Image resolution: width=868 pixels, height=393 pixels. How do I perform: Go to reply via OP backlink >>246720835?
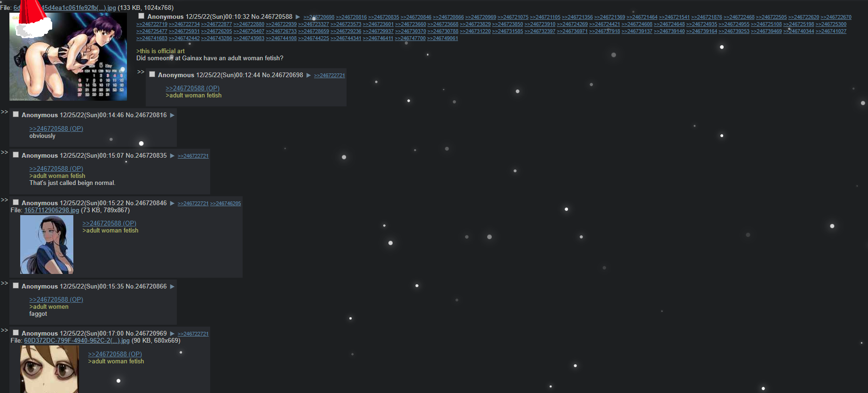(x=384, y=17)
